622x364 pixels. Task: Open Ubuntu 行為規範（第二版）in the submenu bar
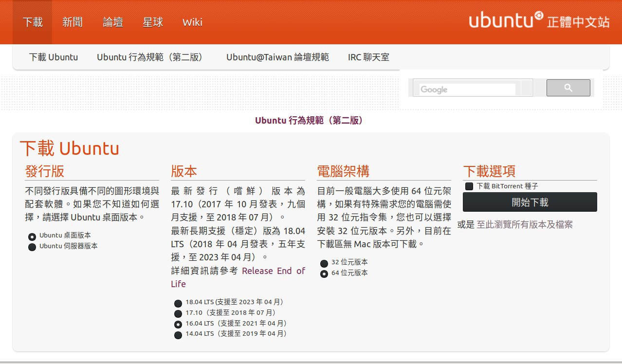click(150, 57)
